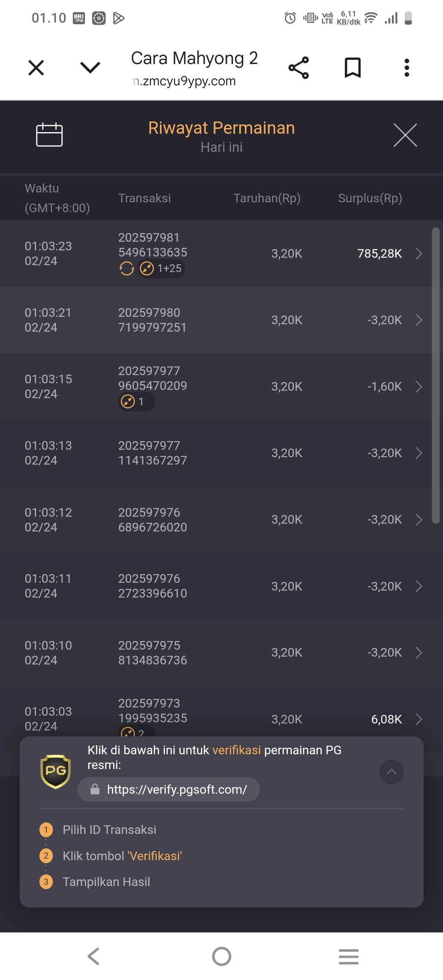Tap the Android back navigation arrow

[94, 956]
